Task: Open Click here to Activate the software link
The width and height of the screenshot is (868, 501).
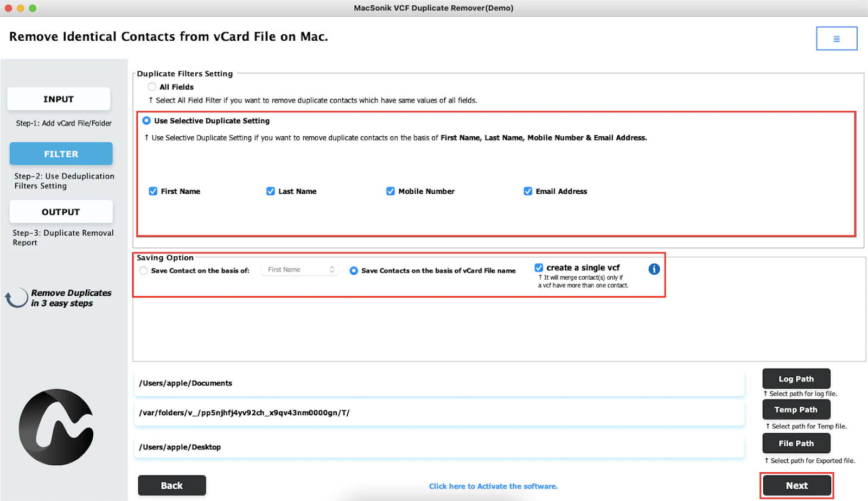Action: tap(493, 486)
